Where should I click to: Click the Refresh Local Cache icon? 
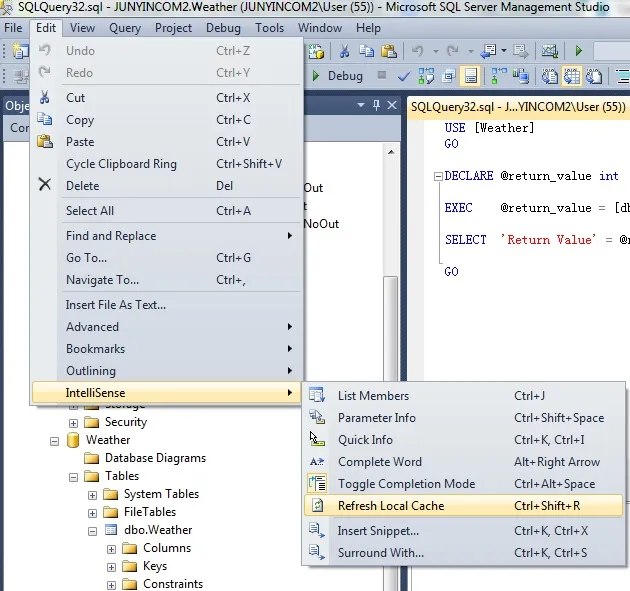(x=317, y=505)
